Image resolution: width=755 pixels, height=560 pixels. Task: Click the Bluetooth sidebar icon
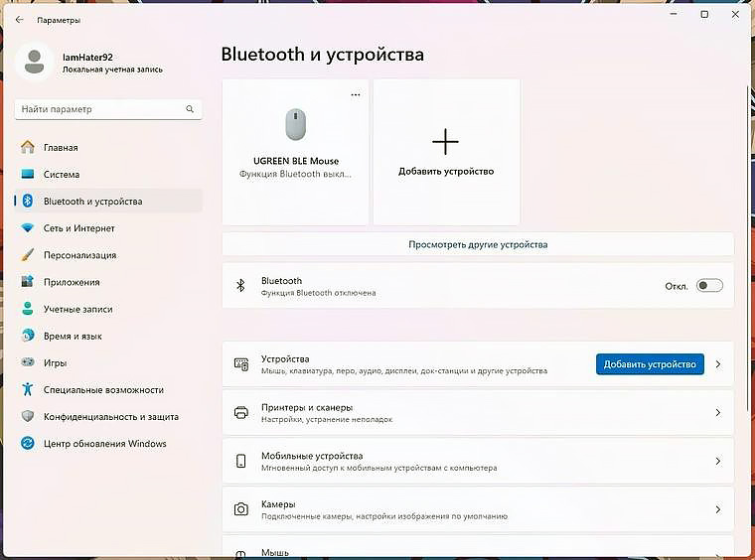pyautogui.click(x=28, y=202)
